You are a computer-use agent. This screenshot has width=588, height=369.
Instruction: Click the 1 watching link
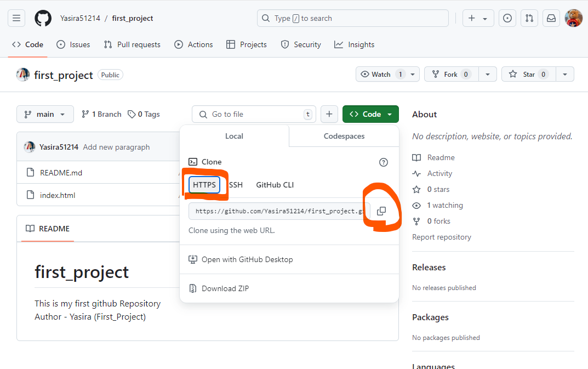point(445,205)
